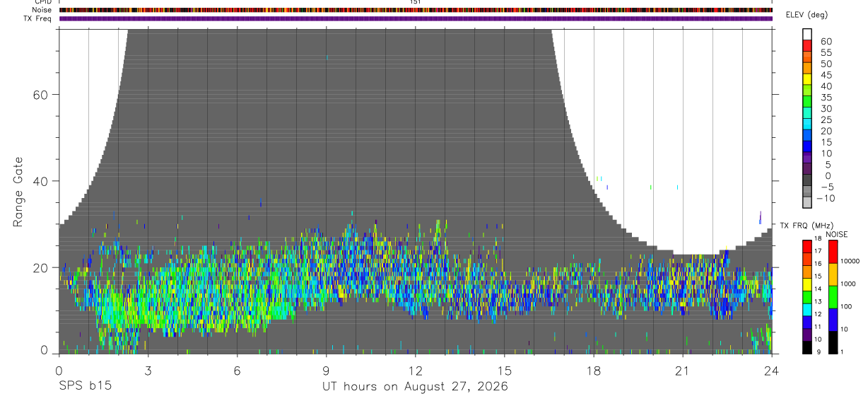868x401 pixels.
Task: Click the green 100 segment of NOISE colorbar
Action: coord(833,296)
